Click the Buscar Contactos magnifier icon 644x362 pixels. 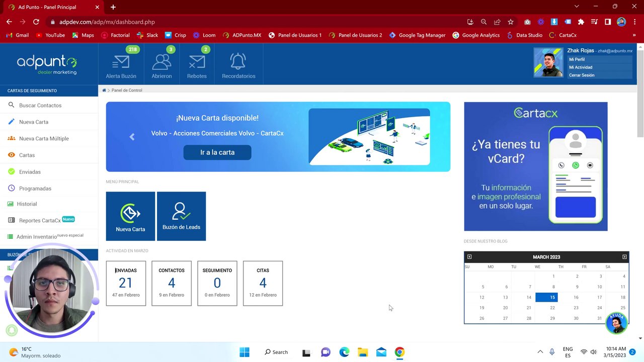point(11,105)
